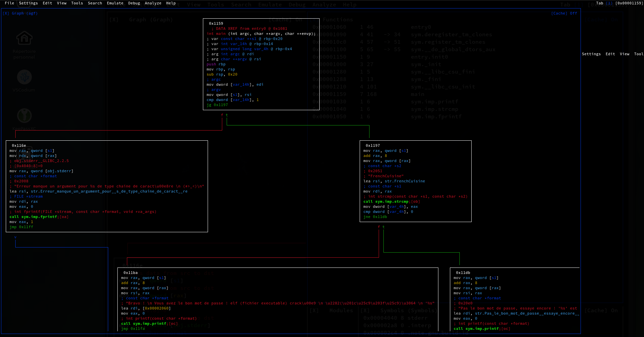Click the DATA XREF from entry0 comment

(x=249, y=28)
